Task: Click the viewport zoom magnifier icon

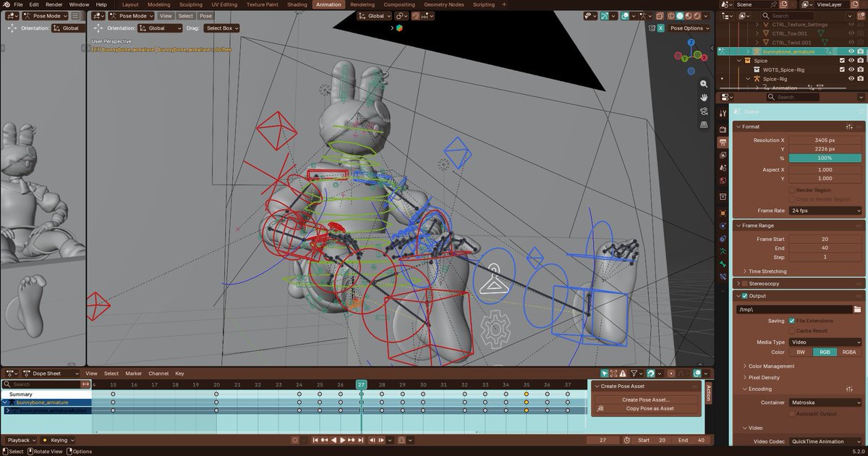Action: point(703,84)
